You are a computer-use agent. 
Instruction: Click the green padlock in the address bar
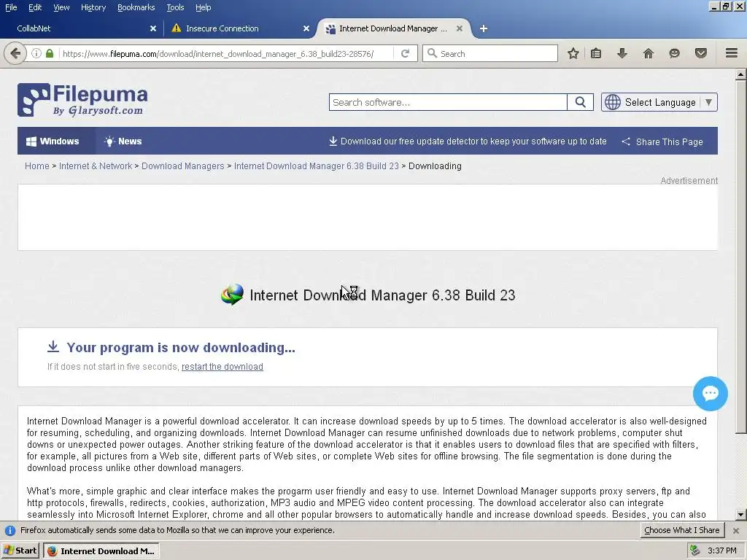tap(50, 53)
